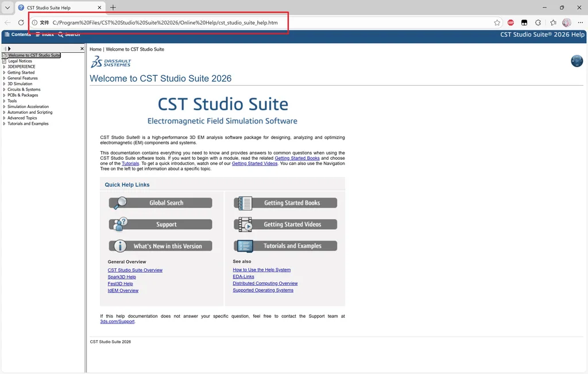
Task: Expand the Getting Started tree node
Action: click(4, 72)
